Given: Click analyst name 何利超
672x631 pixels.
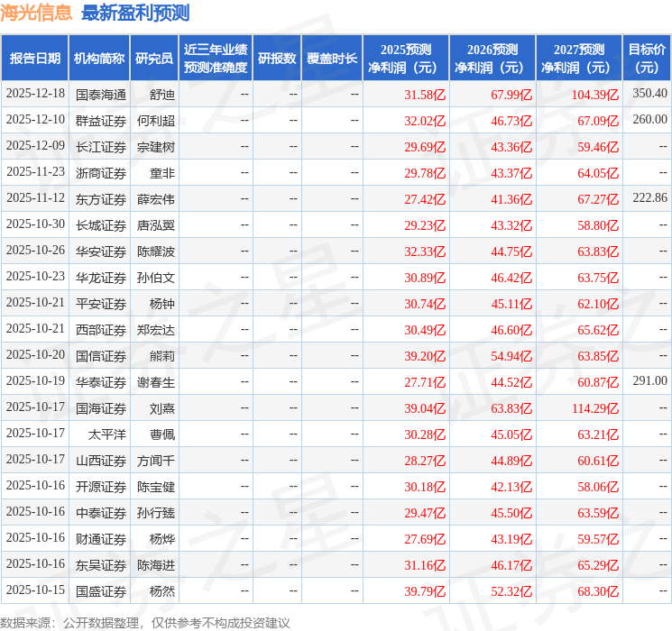Looking at the screenshot, I should [x=155, y=121].
